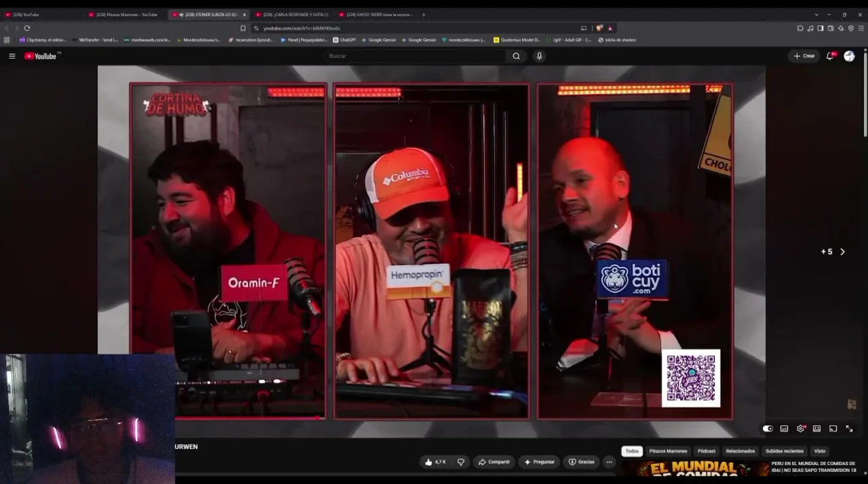
Task: Expand the tab search dropdown arrow
Action: [817, 15]
